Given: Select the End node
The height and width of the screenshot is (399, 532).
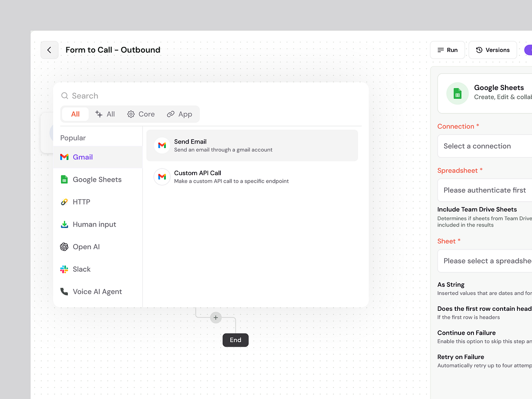Looking at the screenshot, I should pyautogui.click(x=235, y=340).
